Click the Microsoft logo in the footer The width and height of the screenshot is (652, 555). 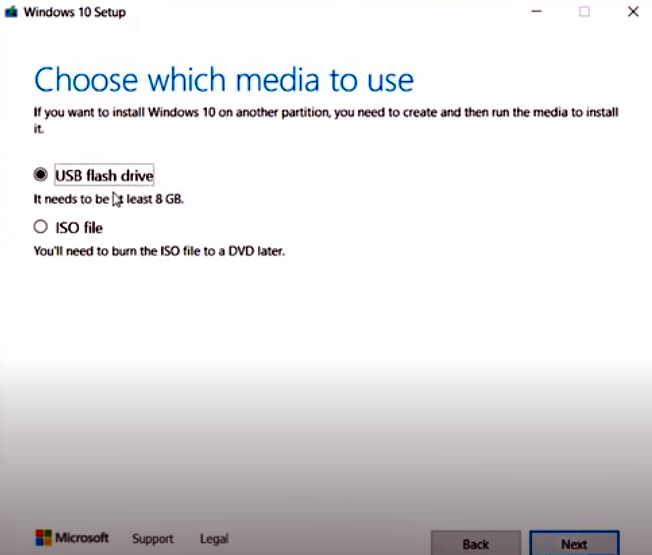pyautogui.click(x=72, y=538)
